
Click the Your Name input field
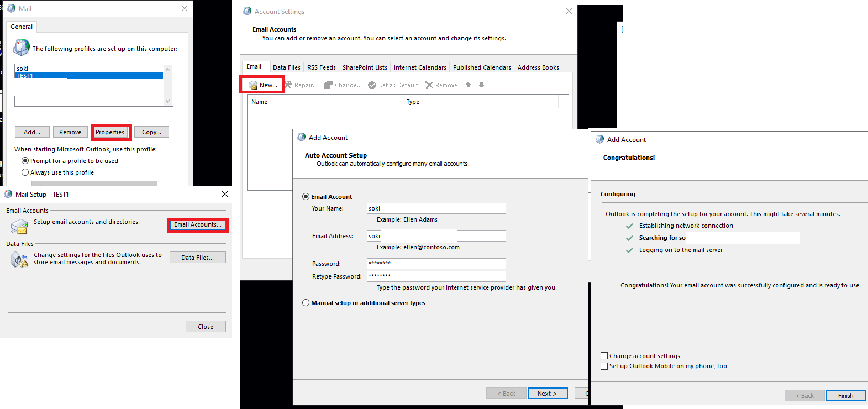(x=436, y=208)
